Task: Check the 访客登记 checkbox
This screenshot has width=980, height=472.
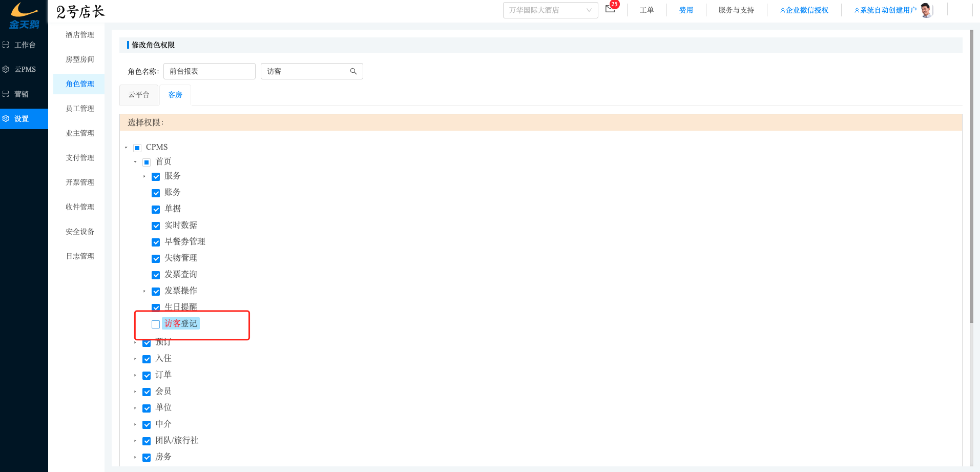Action: (x=156, y=324)
